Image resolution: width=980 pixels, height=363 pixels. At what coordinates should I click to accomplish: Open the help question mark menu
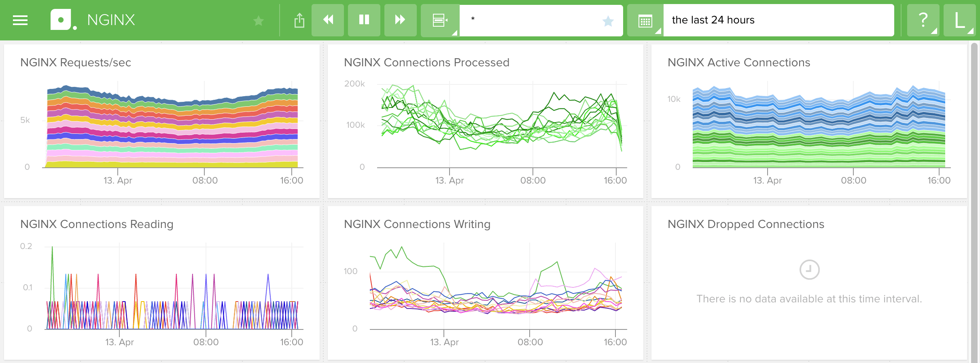point(923,20)
